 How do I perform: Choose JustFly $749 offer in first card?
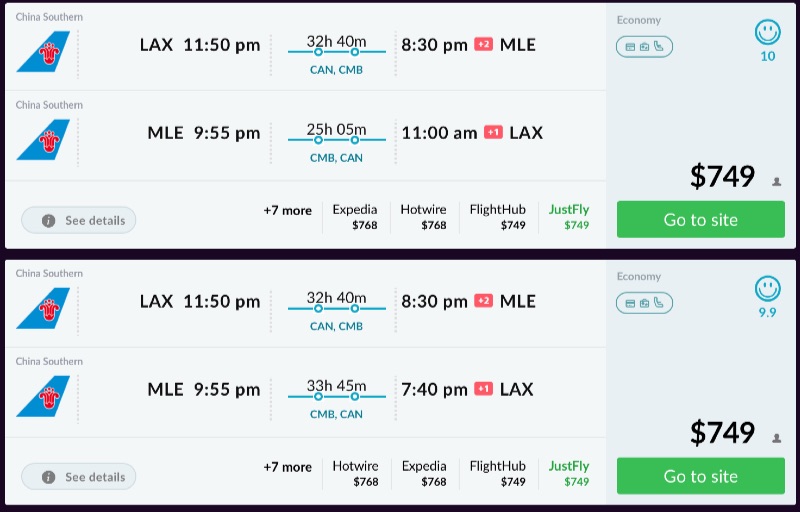[x=569, y=217]
